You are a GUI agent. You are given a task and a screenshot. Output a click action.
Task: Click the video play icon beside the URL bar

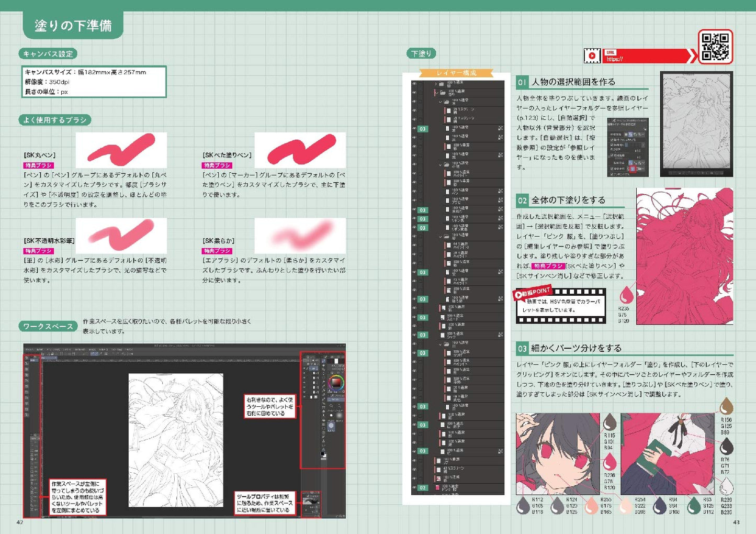592,55
